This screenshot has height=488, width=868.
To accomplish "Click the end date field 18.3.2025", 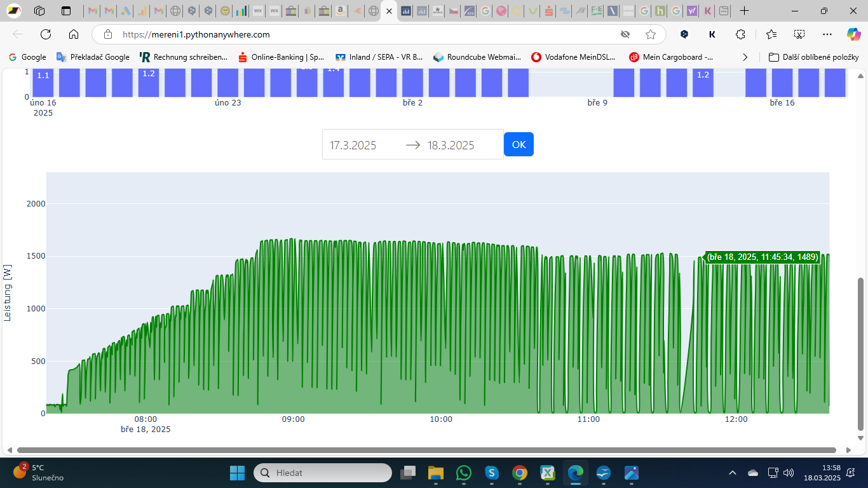I will 458,145.
